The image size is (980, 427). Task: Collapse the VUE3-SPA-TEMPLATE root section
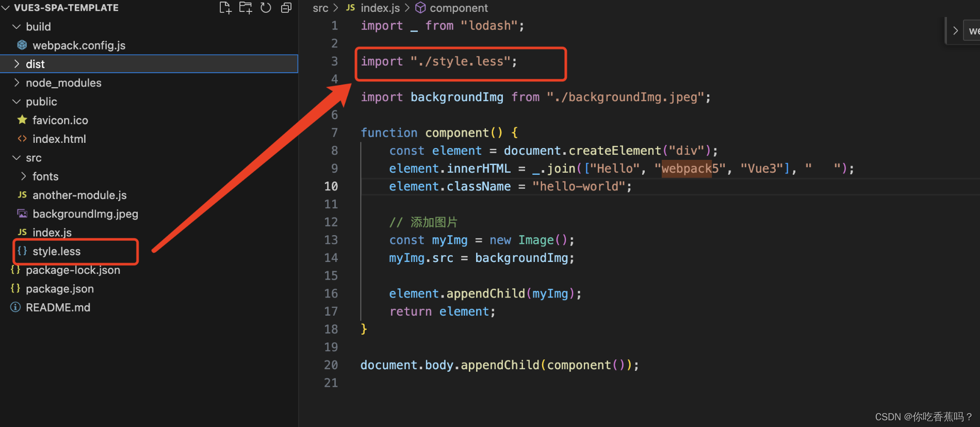6,8
